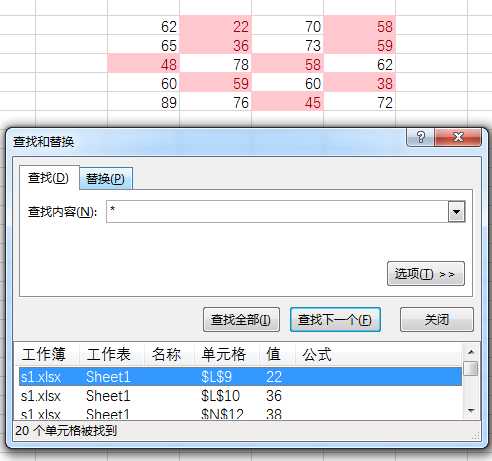The image size is (492, 461).
Task: Select spreadsheet cell with value 78
Action: (x=216, y=64)
